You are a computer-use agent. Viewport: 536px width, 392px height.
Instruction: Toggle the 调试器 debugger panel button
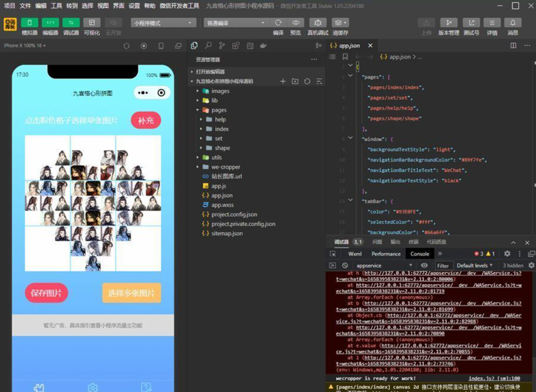[71, 23]
